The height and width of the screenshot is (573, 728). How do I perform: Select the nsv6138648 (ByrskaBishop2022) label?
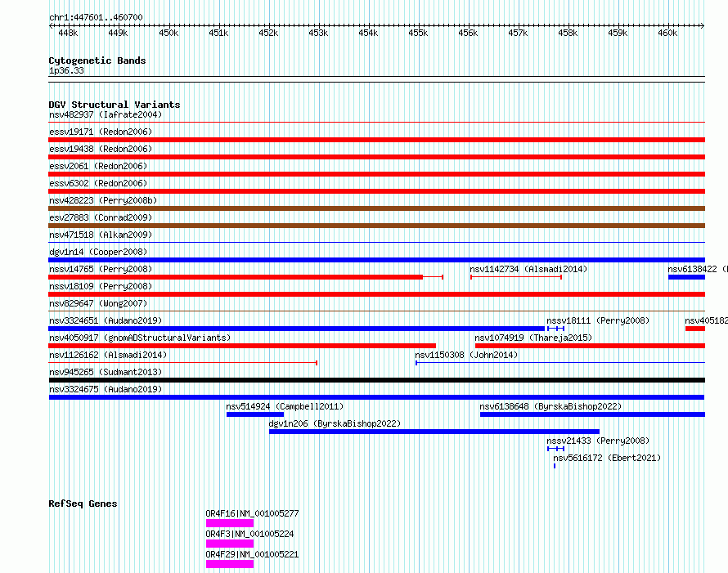[x=550, y=406]
